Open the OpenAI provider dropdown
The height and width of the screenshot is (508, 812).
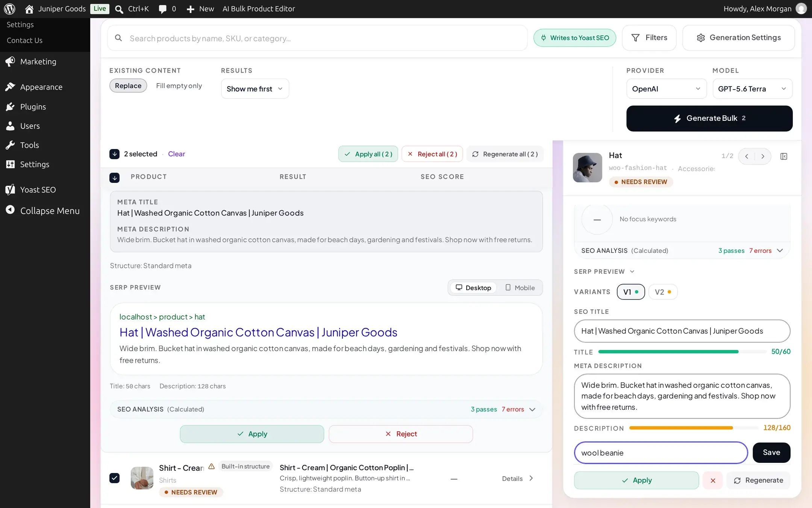pos(667,89)
